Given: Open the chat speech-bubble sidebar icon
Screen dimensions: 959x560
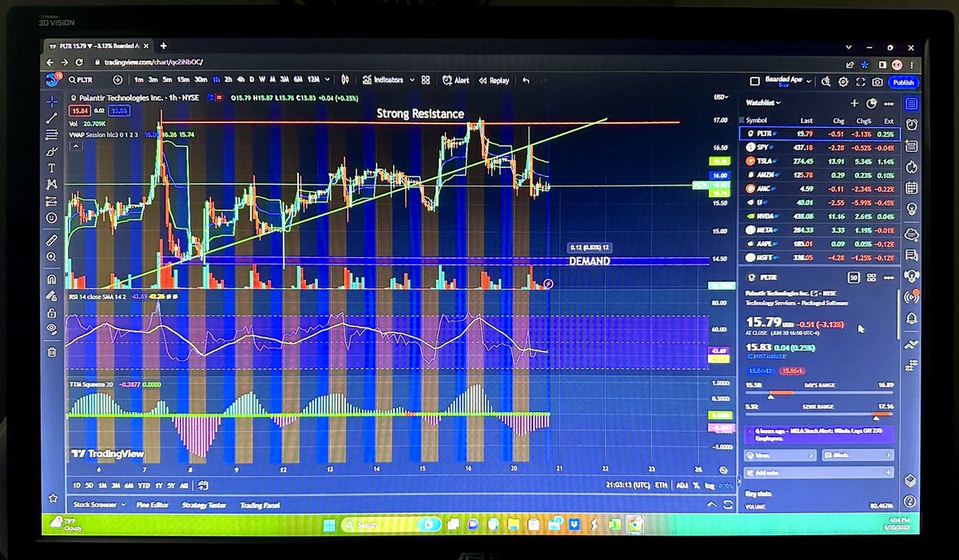Looking at the screenshot, I should (x=912, y=254).
